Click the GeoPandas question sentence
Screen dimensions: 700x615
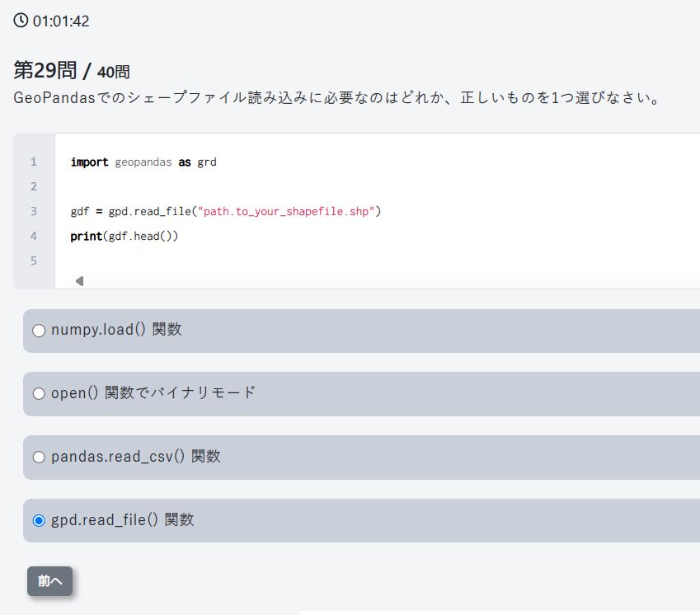[338, 99]
